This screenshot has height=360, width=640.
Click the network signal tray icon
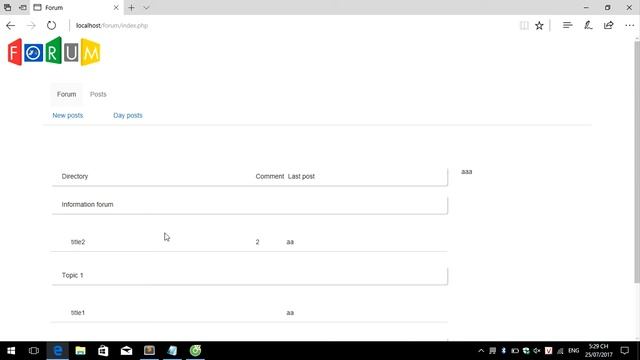coord(560,351)
